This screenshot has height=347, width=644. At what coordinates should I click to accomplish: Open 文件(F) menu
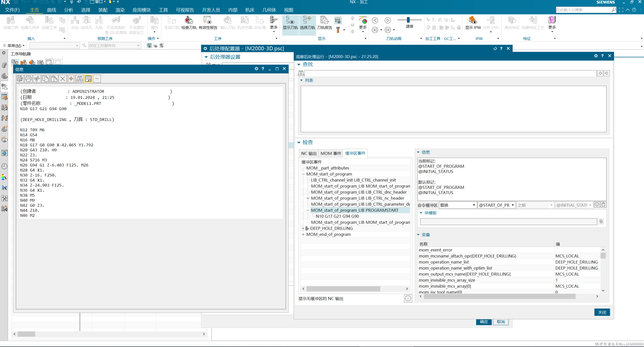coord(12,10)
